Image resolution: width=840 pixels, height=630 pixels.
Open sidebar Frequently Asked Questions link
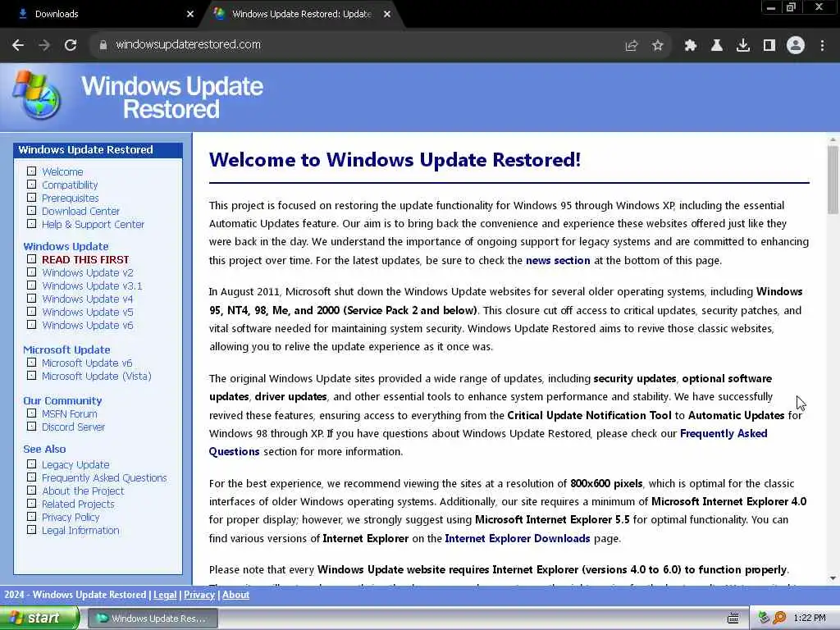coord(104,478)
